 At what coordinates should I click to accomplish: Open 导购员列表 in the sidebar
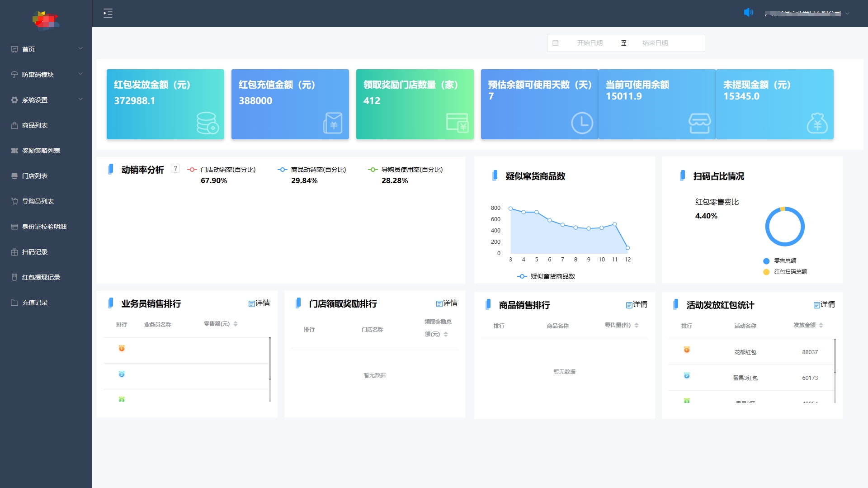pyautogui.click(x=46, y=201)
